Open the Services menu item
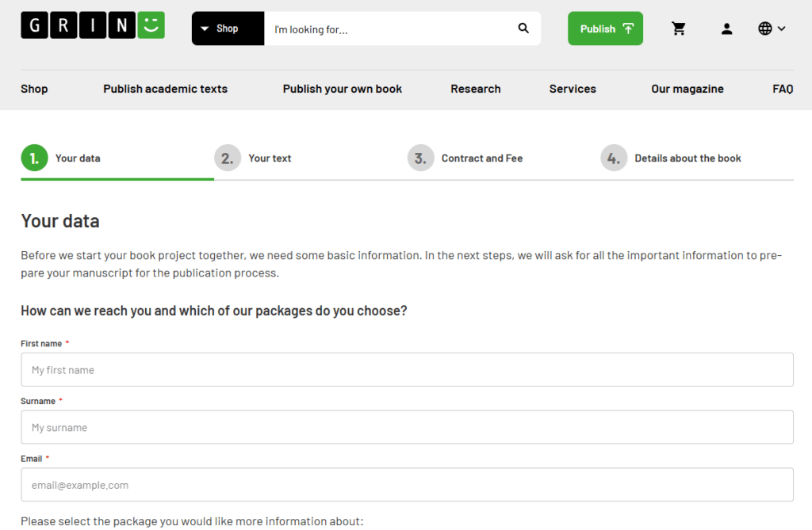 [x=573, y=89]
